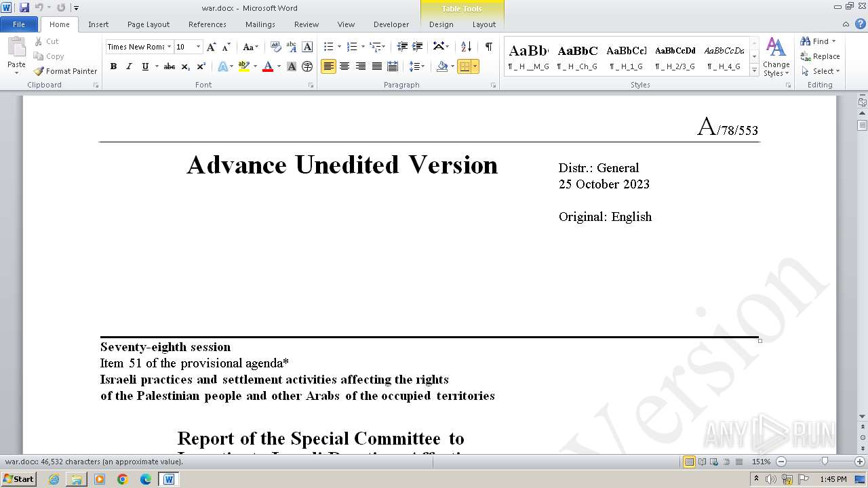The height and width of the screenshot is (488, 868).
Task: Open the font size dropdown
Action: 198,47
